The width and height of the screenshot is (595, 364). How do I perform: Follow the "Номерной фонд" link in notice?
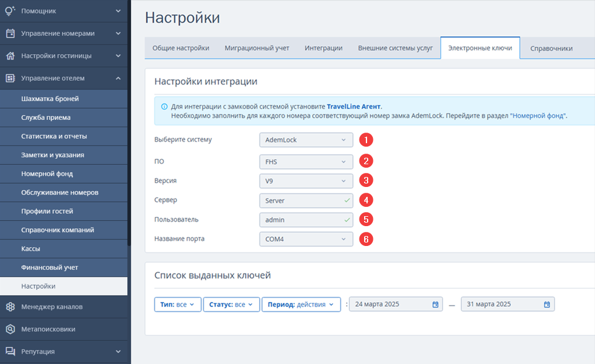click(538, 116)
